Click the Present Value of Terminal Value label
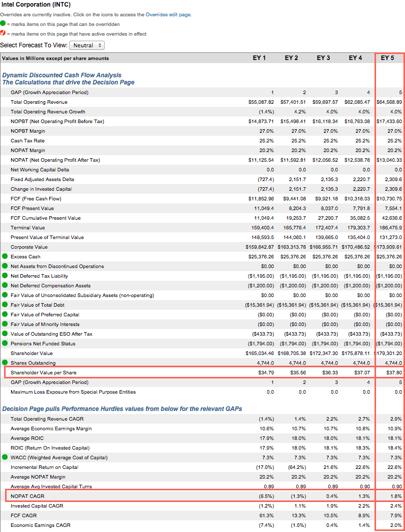The width and height of the screenshot is (405, 532). pyautogui.click(x=47, y=238)
